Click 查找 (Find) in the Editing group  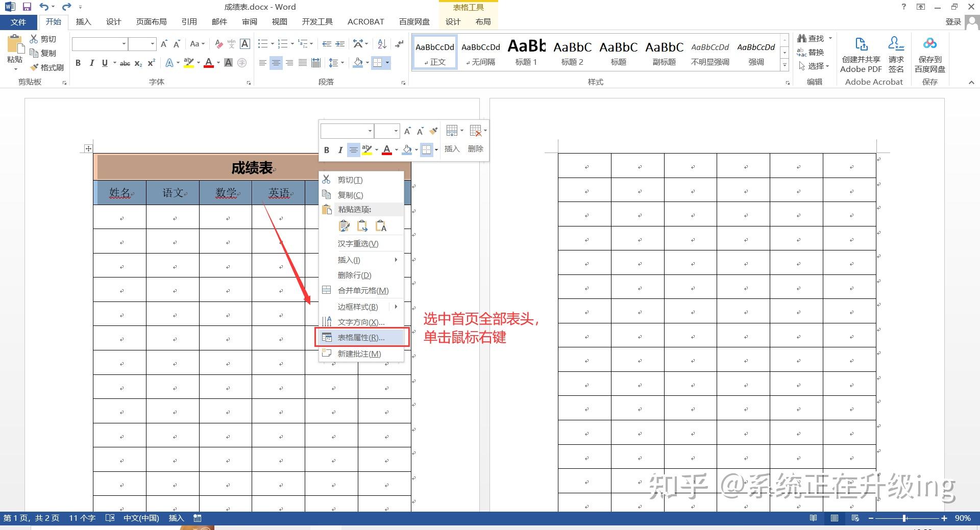(811, 38)
